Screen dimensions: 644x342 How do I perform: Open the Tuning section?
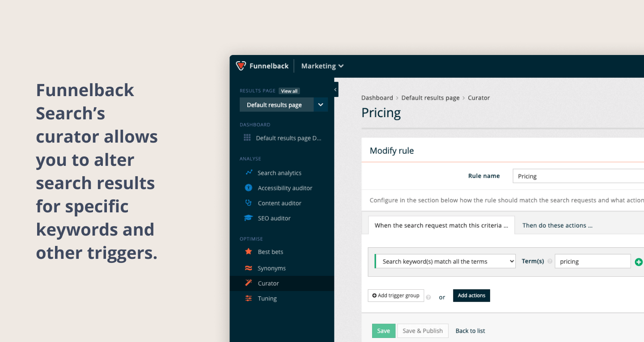coord(267,299)
